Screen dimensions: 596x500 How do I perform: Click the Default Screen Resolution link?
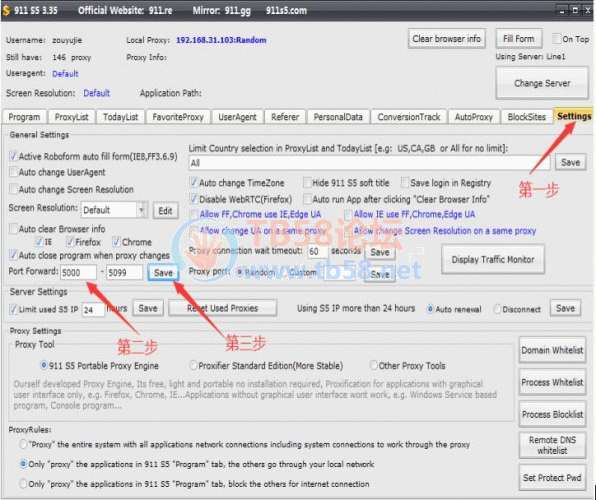coord(97,93)
